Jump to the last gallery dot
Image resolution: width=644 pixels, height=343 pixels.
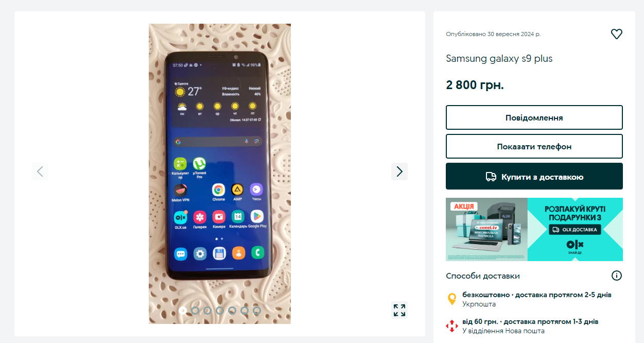257,311
